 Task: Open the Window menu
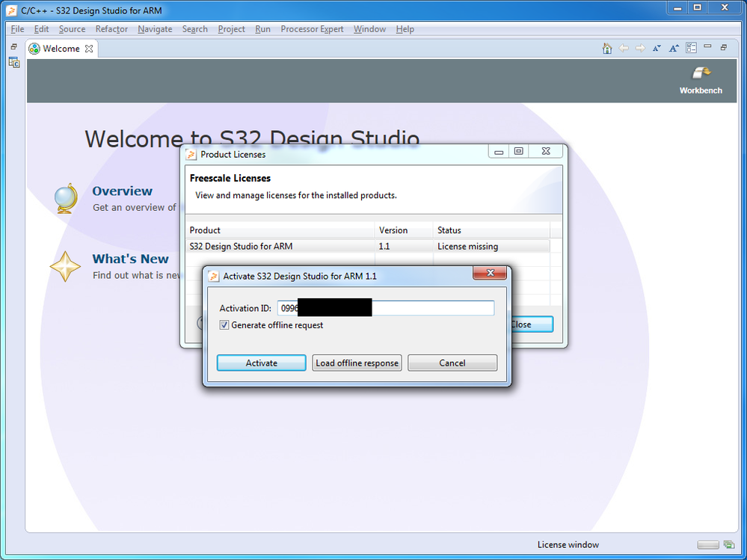click(x=369, y=29)
